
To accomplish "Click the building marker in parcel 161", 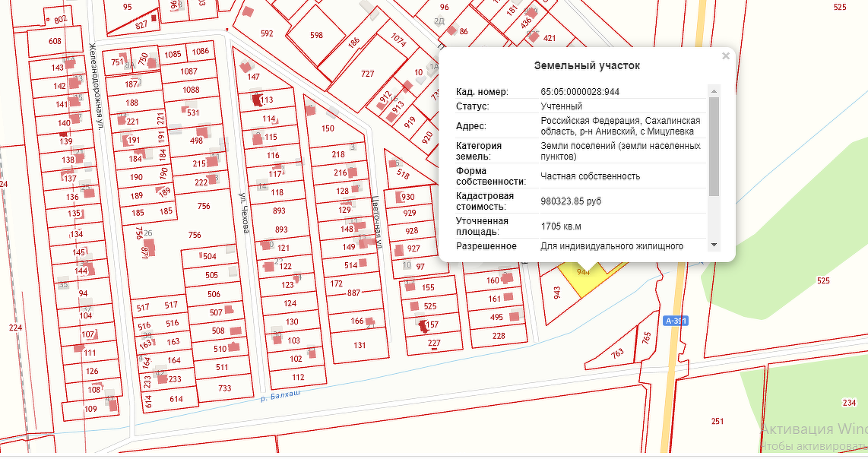I will tap(510, 298).
